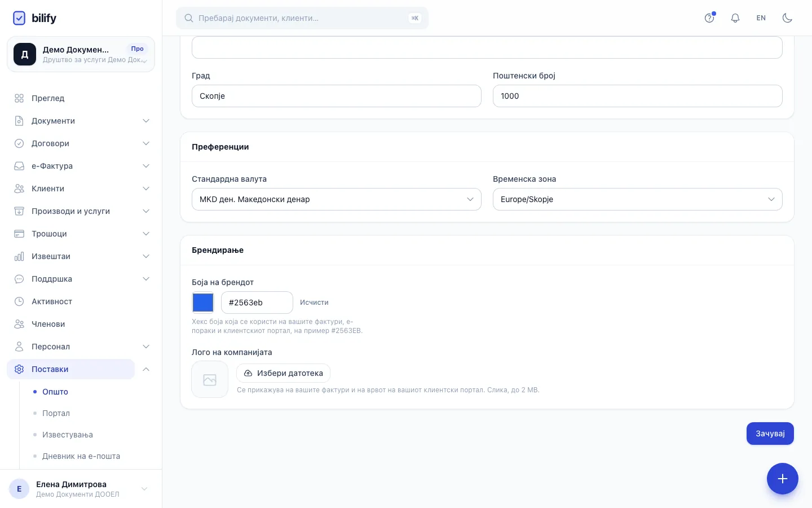Click the Исчисти clear color link
The image size is (812, 508).
(314, 303)
